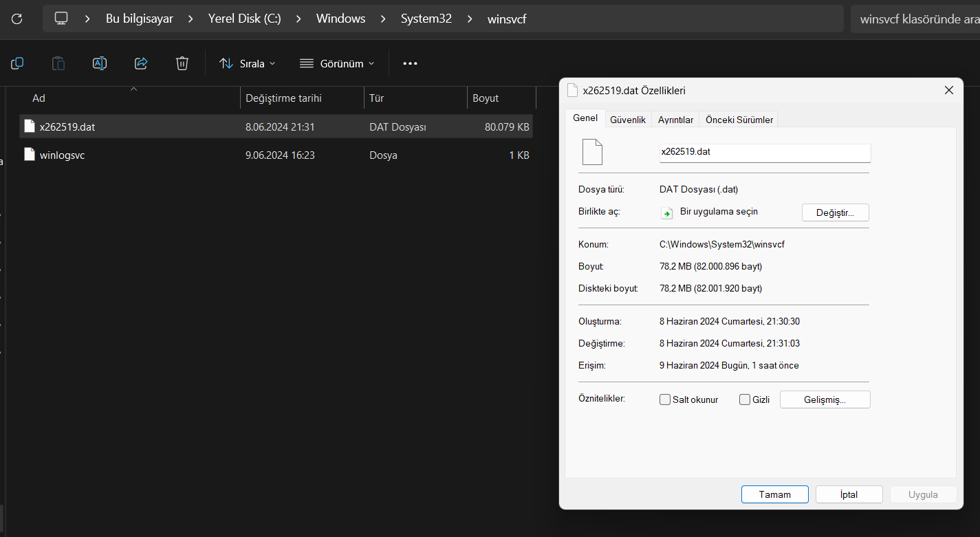
Task: Click Bu bilgisayar in the address bar
Action: click(140, 19)
